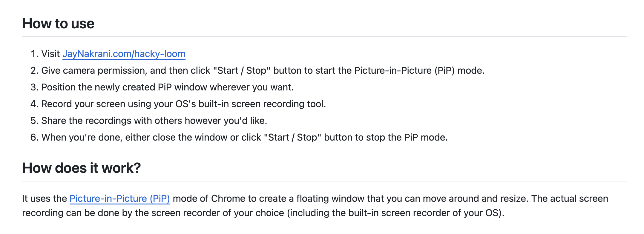Click step 2 about giving camera permission
The width and height of the screenshot is (644, 234).
click(257, 70)
